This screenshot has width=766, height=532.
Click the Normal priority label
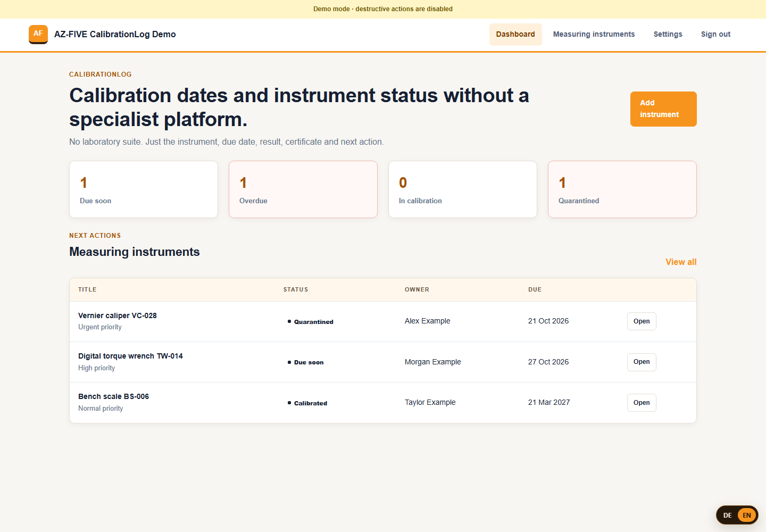(101, 408)
